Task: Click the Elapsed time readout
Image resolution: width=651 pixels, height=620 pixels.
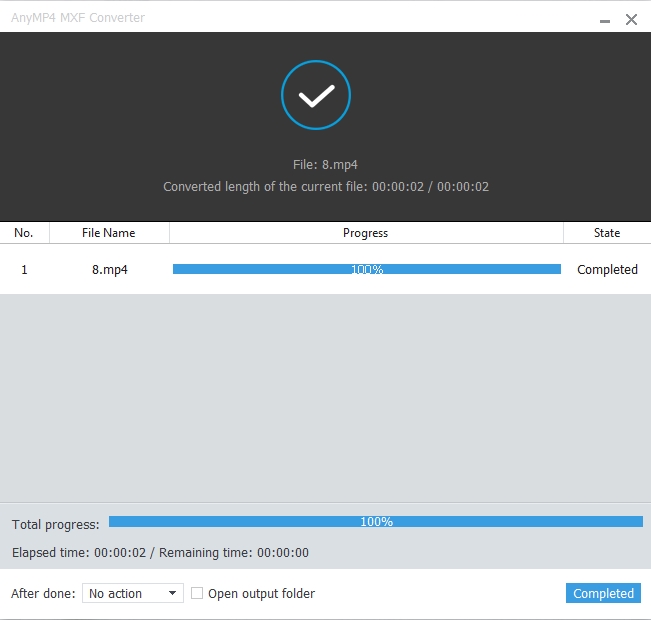Action: [x=160, y=553]
